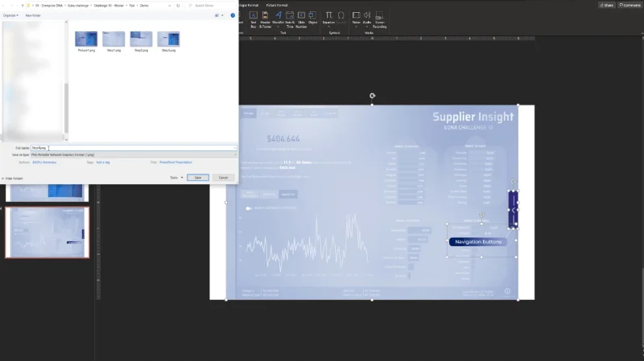This screenshot has height=361, width=644.
Task: Open the WordArt gallery
Action: pos(278,19)
